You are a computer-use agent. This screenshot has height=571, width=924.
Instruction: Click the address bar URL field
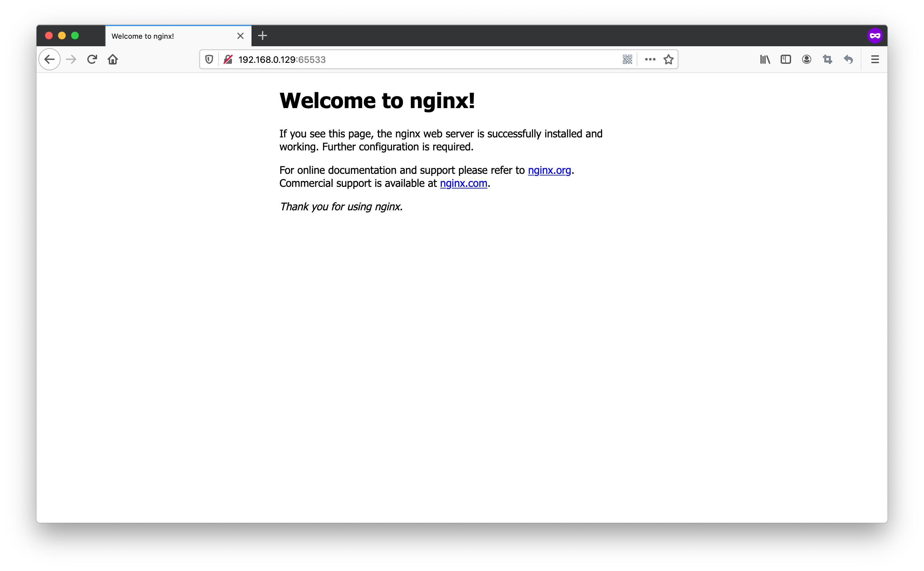[416, 59]
